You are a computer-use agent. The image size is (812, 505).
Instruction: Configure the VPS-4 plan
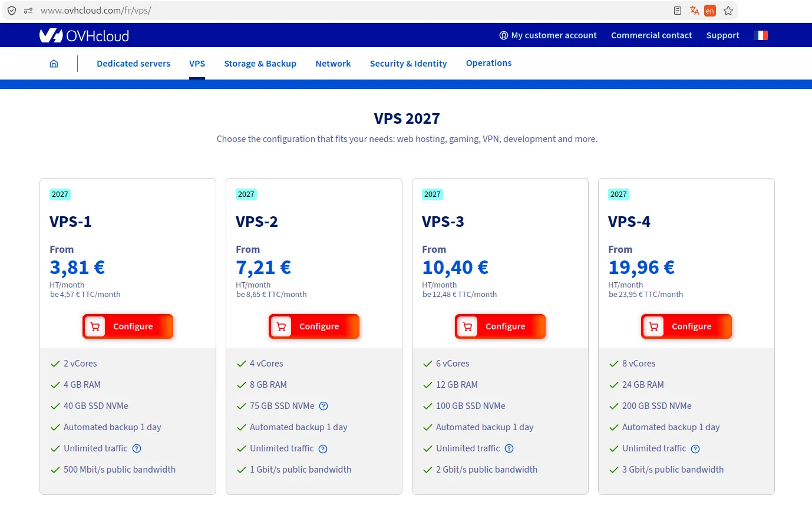pyautogui.click(x=686, y=326)
